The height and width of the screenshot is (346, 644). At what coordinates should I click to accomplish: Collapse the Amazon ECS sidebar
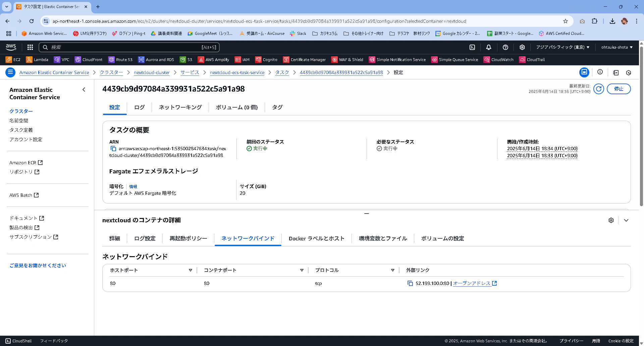[x=84, y=90]
